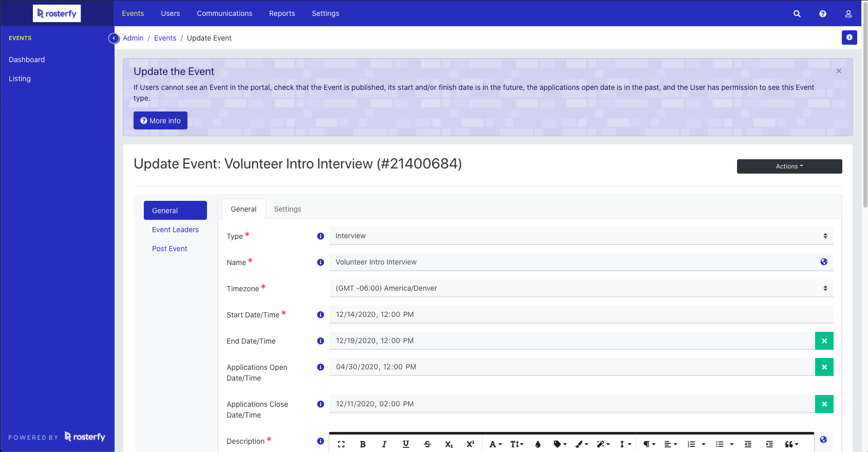Open the font family dropdown

pyautogui.click(x=496, y=444)
